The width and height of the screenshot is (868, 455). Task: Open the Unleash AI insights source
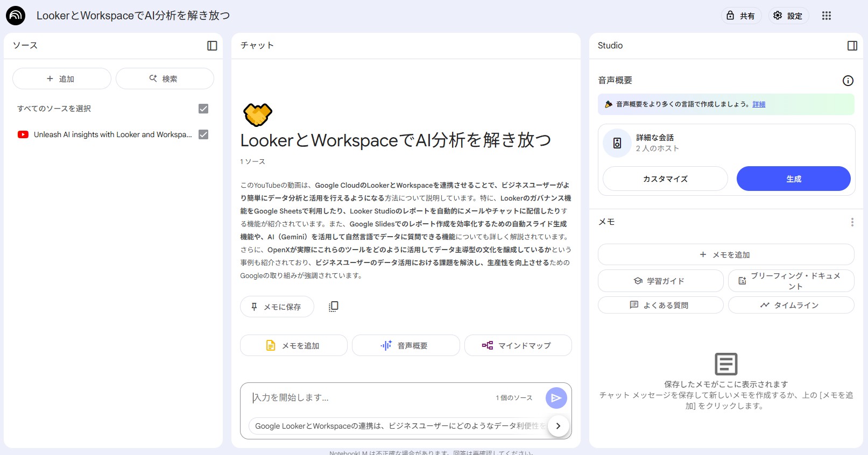(113, 134)
